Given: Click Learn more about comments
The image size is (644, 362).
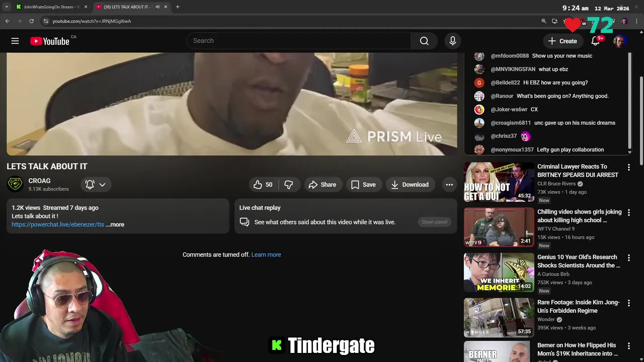Looking at the screenshot, I should coord(266,255).
